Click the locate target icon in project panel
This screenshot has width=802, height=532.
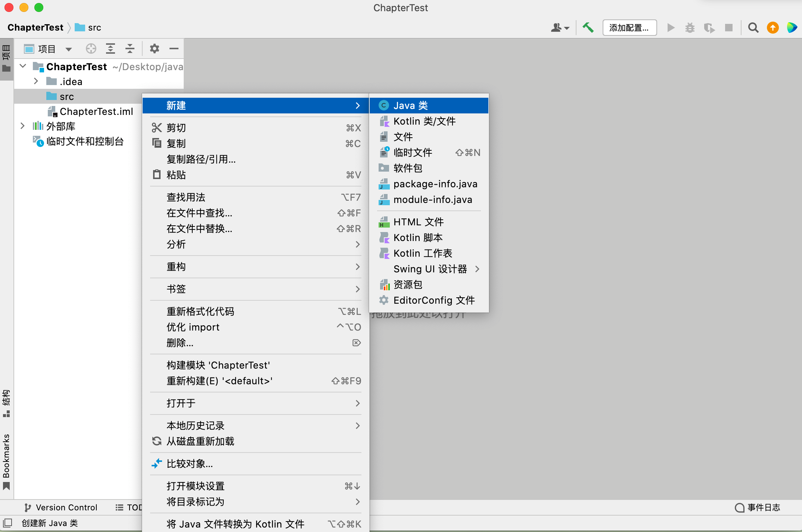(91, 49)
